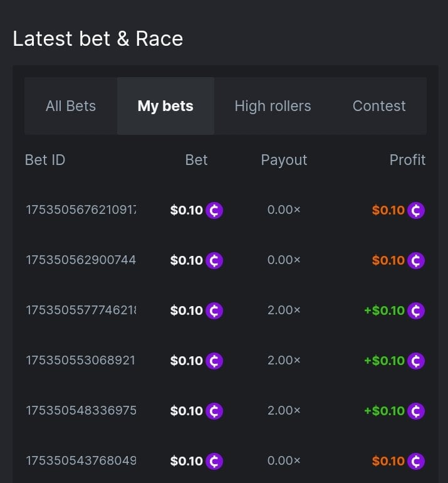The height and width of the screenshot is (483, 448).
Task: Open the High rollers tab
Action: [273, 106]
